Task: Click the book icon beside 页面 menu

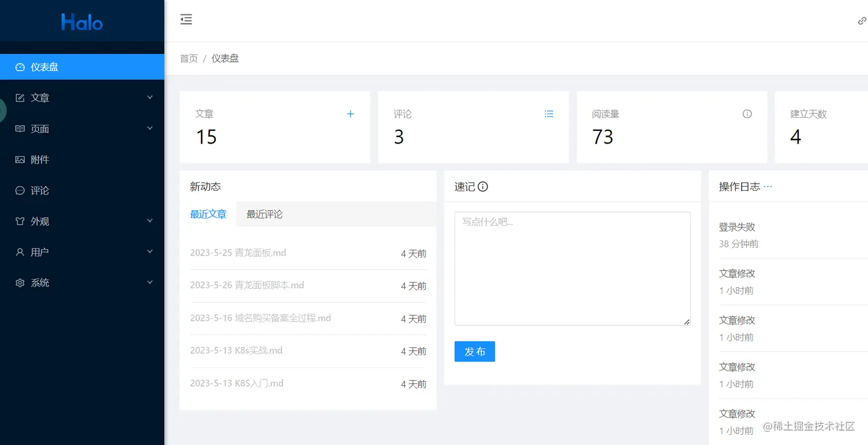Action: pyautogui.click(x=20, y=129)
